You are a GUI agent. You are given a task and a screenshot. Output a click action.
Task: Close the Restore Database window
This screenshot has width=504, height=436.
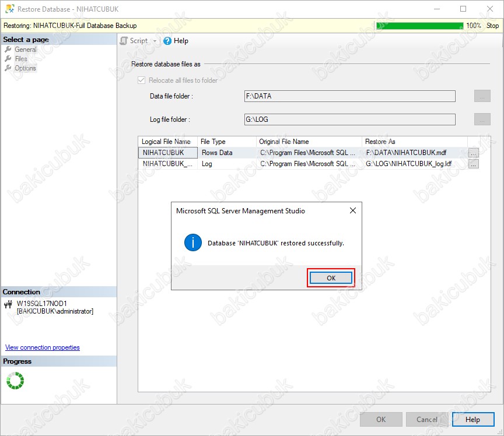(x=490, y=9)
